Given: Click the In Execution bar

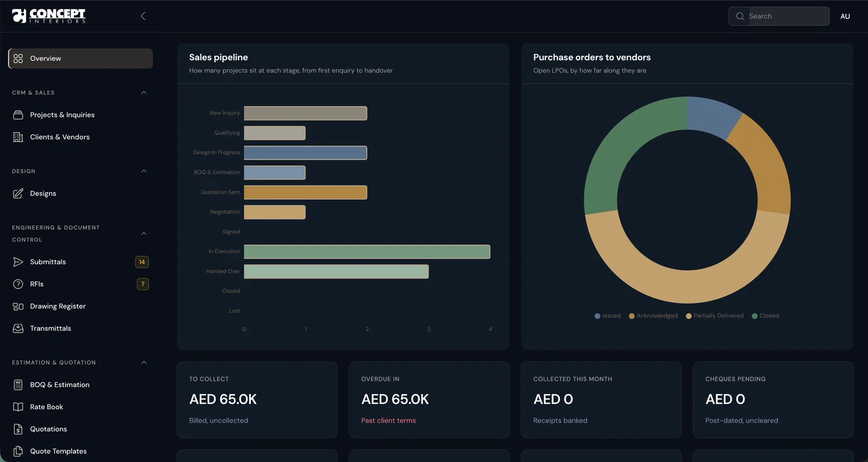Looking at the screenshot, I should [367, 252].
